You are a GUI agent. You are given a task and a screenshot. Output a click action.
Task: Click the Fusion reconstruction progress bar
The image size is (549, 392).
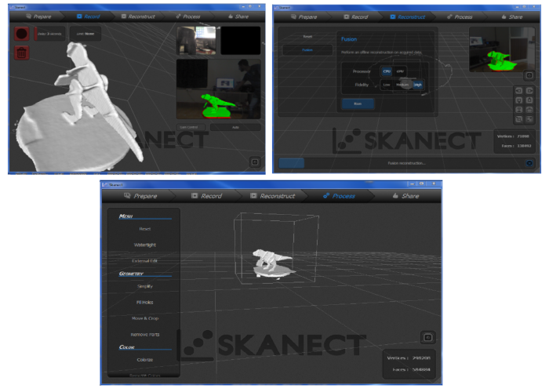tap(406, 163)
